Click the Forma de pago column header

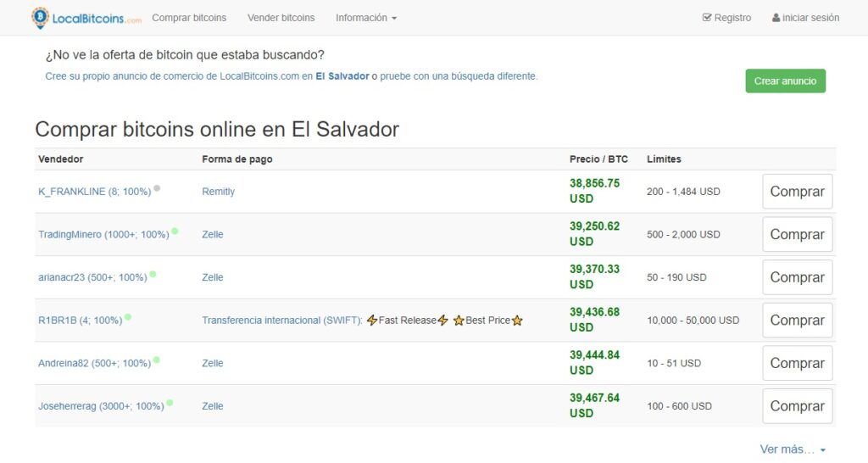coord(237,159)
